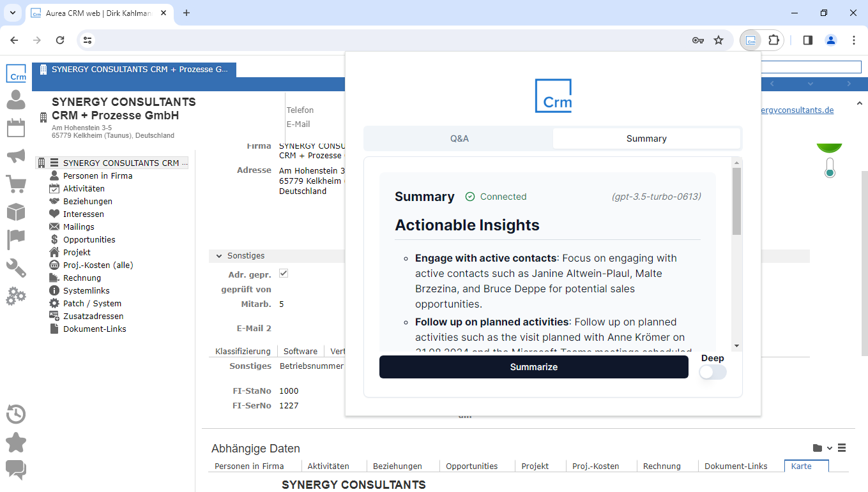Click the summary panel scrollbar thumb
868x492 pixels.
tap(736, 201)
